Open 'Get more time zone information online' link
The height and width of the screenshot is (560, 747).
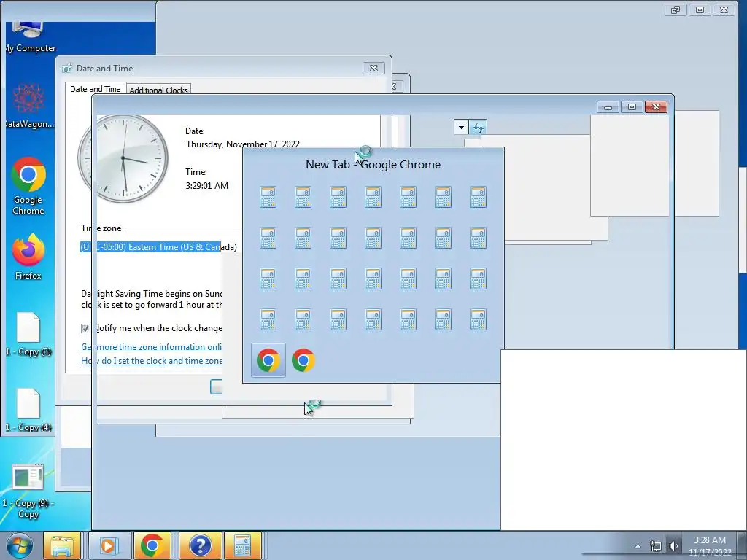click(152, 346)
